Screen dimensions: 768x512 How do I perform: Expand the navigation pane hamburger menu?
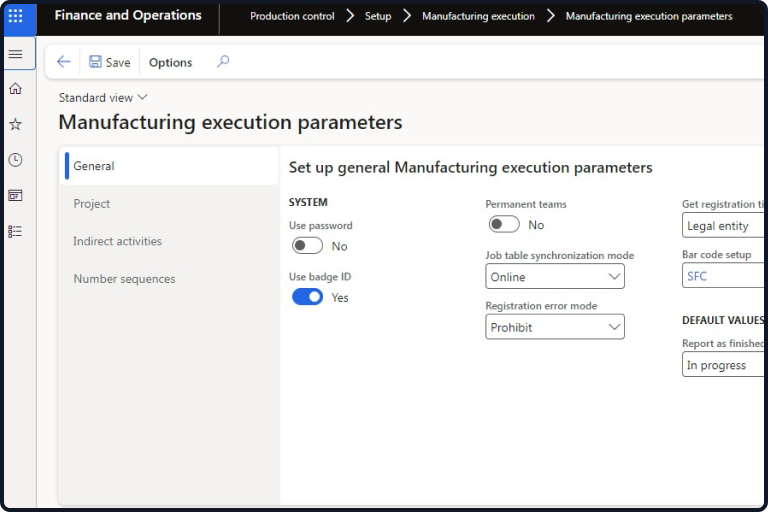pos(16,54)
